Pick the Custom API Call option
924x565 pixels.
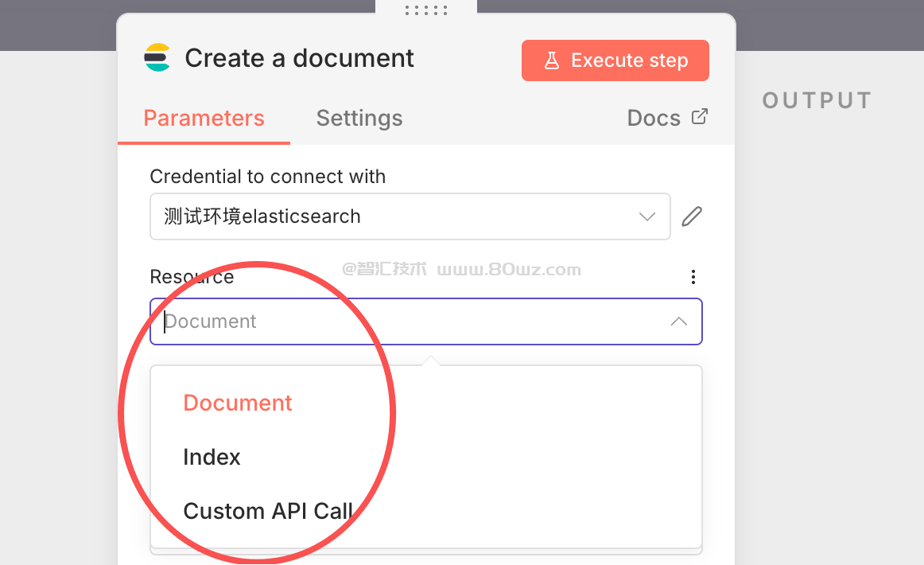pyautogui.click(x=268, y=511)
